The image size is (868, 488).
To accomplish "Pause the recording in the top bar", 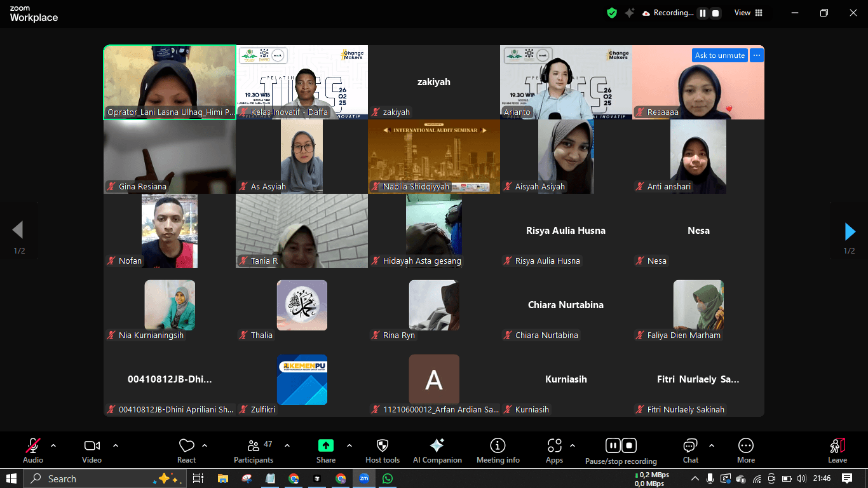I will [702, 13].
